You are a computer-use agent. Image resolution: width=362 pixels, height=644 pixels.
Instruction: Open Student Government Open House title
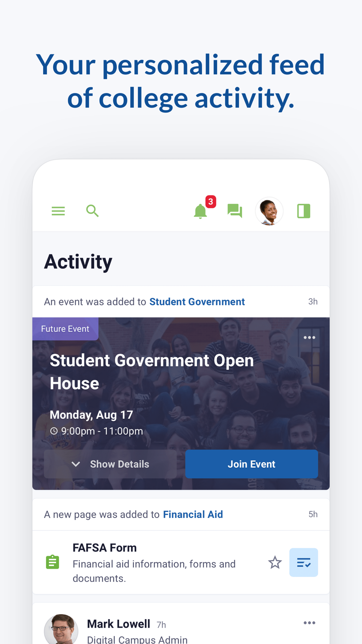tap(152, 372)
